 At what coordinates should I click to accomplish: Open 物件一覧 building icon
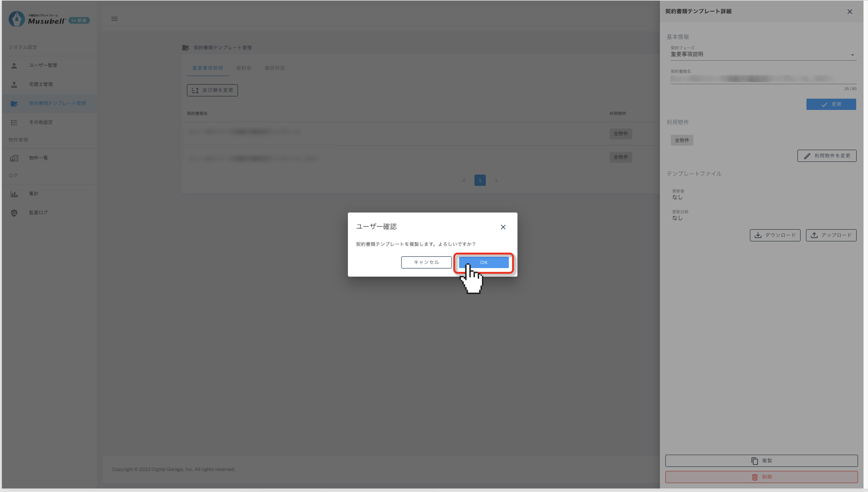tap(14, 158)
